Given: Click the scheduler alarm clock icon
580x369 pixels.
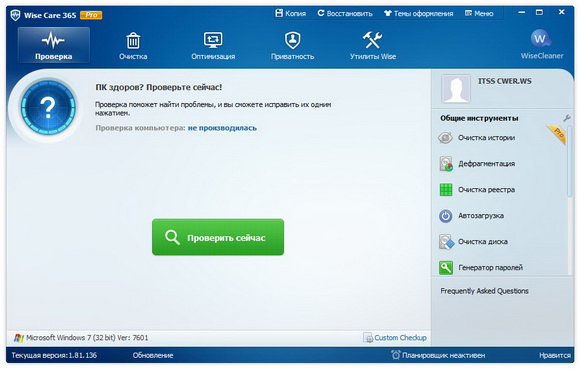Looking at the screenshot, I should (395, 355).
